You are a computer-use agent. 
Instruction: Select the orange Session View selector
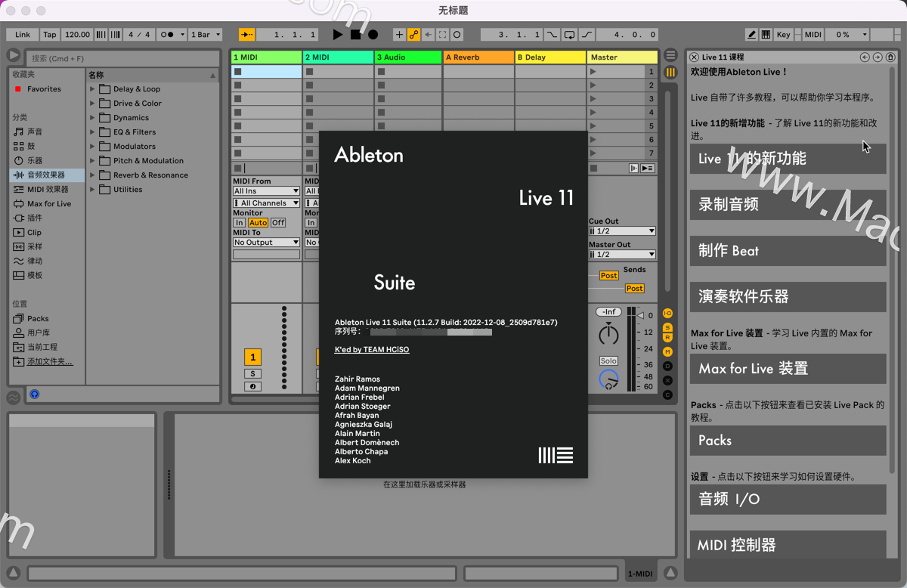click(x=670, y=73)
